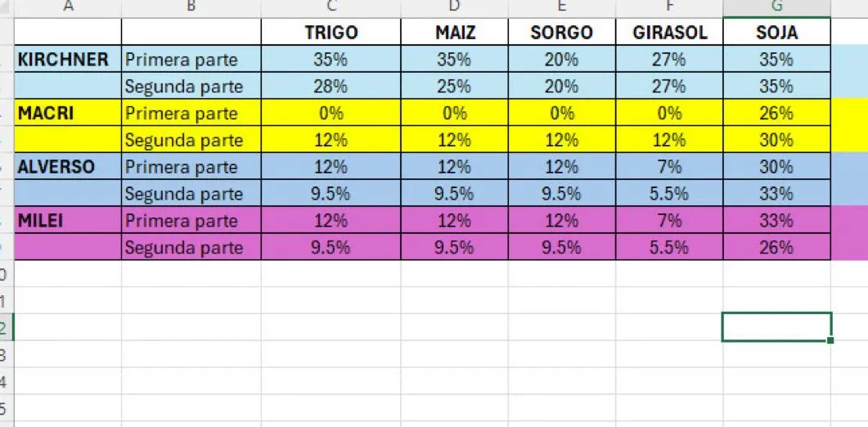Screen dimensions: 868x427
Task: Click KIRCHNER Segunda parte TRIGO 28% cell
Action: pyautogui.click(x=331, y=86)
